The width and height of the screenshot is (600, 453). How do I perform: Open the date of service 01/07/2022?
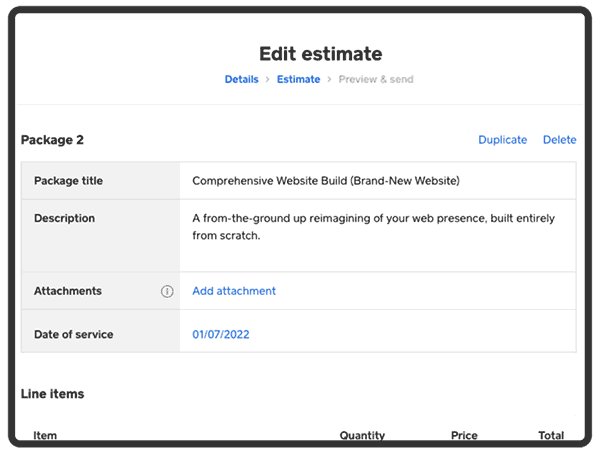click(x=220, y=334)
